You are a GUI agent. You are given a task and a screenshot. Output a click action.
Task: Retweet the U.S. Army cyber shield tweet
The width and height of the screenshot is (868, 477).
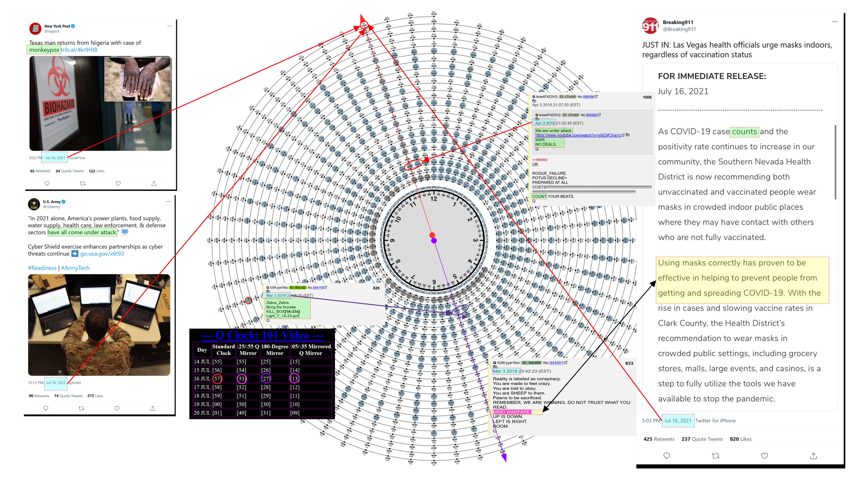[81, 408]
